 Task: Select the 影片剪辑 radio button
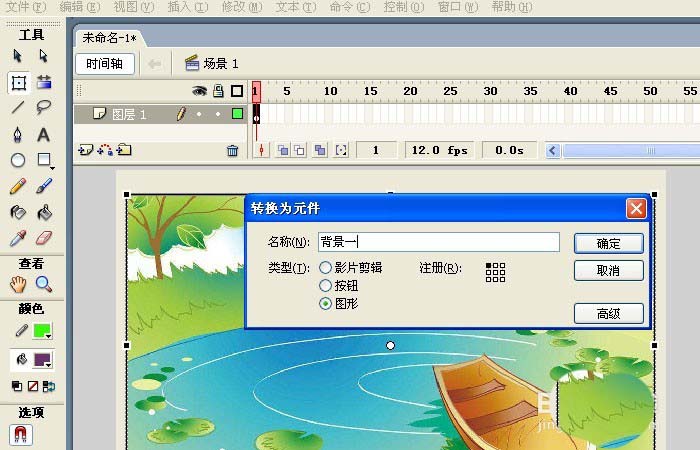[x=325, y=267]
